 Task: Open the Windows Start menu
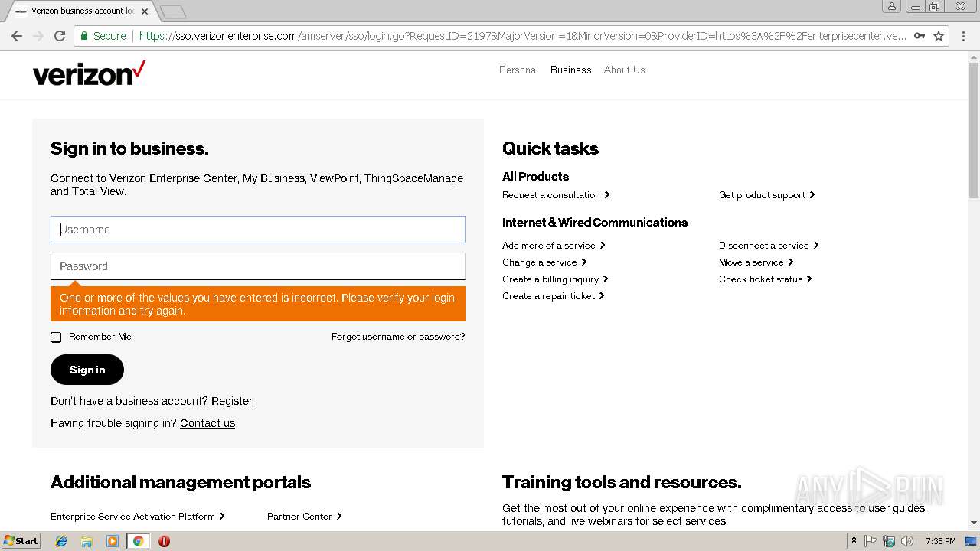[x=21, y=541]
